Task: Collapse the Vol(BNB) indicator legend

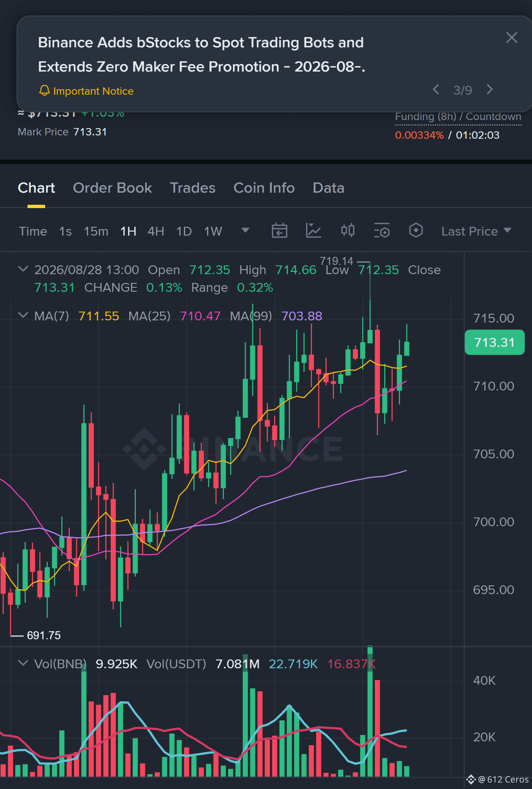Action: pos(23,663)
